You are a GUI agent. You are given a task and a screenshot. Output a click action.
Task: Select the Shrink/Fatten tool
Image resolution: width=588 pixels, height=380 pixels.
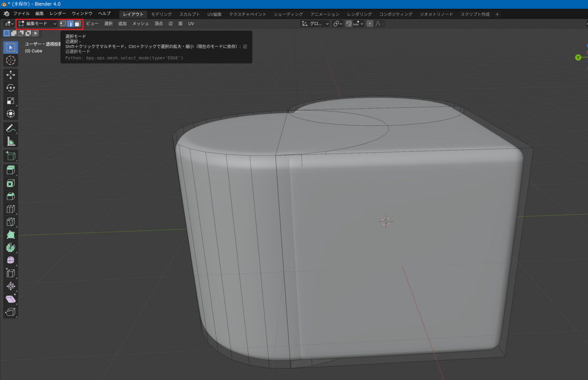click(10, 286)
